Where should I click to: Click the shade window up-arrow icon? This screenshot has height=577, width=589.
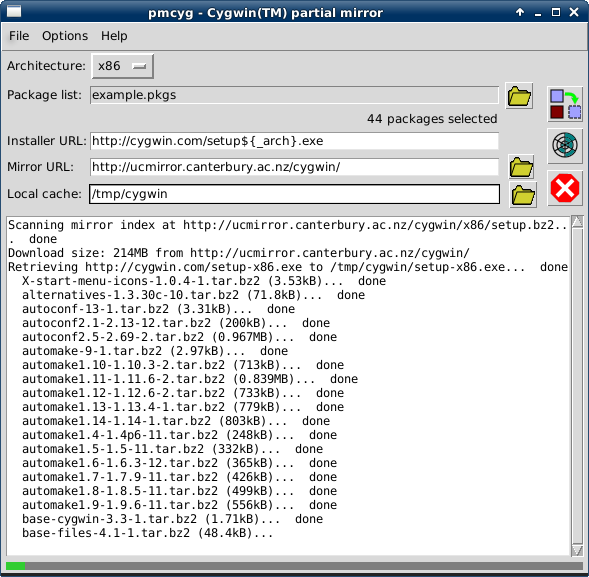(x=520, y=12)
